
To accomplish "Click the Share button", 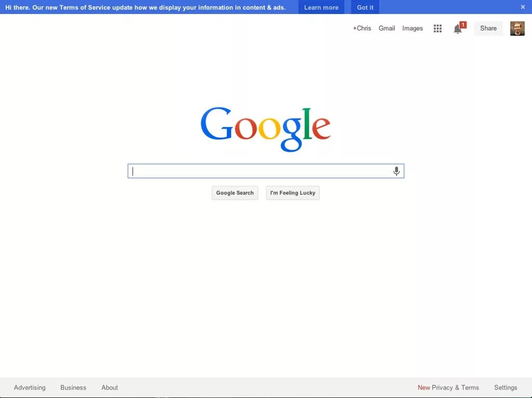I will click(x=488, y=29).
